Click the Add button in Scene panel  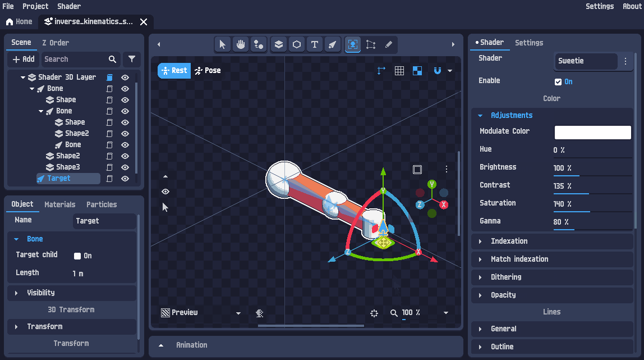tap(24, 59)
